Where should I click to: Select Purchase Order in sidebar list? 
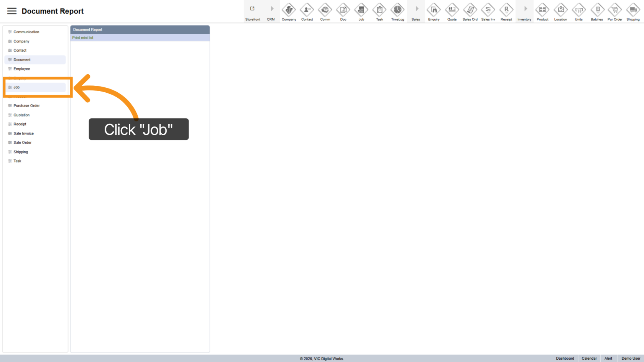(x=26, y=106)
